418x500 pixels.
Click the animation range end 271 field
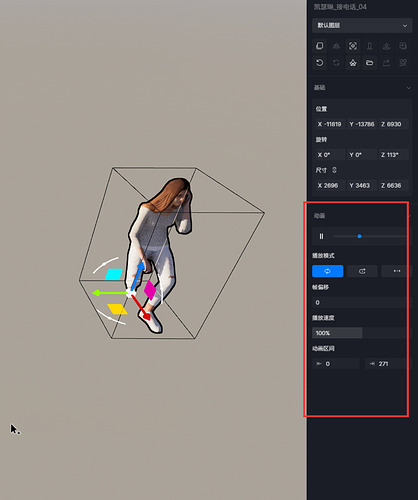point(386,364)
